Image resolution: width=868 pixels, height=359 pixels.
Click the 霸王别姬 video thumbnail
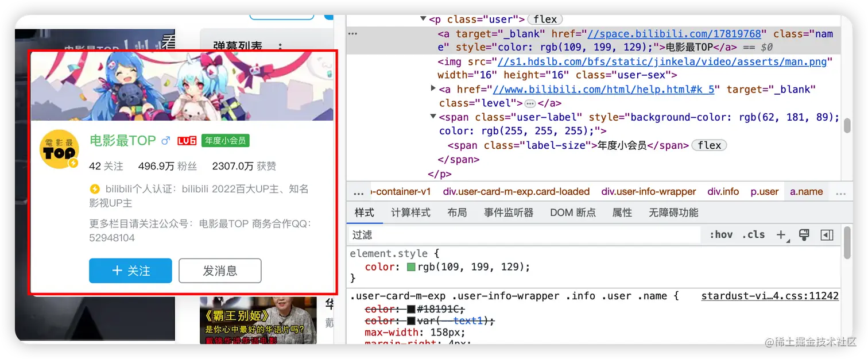pyautogui.click(x=258, y=320)
